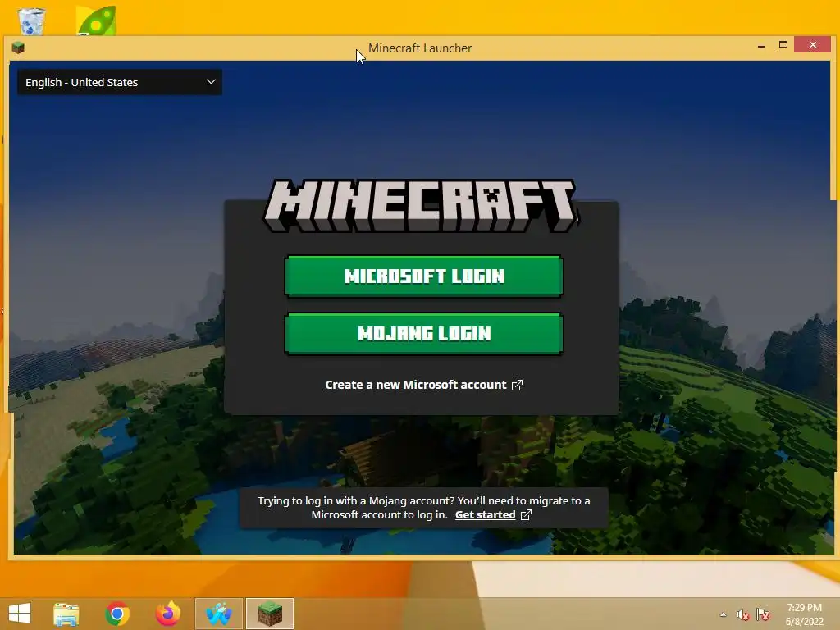This screenshot has width=840, height=630.
Task: Click the Mojang Login button
Action: (424, 333)
